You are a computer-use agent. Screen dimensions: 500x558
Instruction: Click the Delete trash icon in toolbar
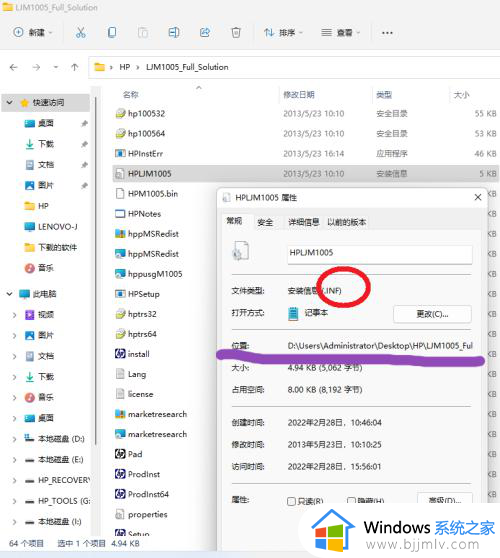(236, 33)
